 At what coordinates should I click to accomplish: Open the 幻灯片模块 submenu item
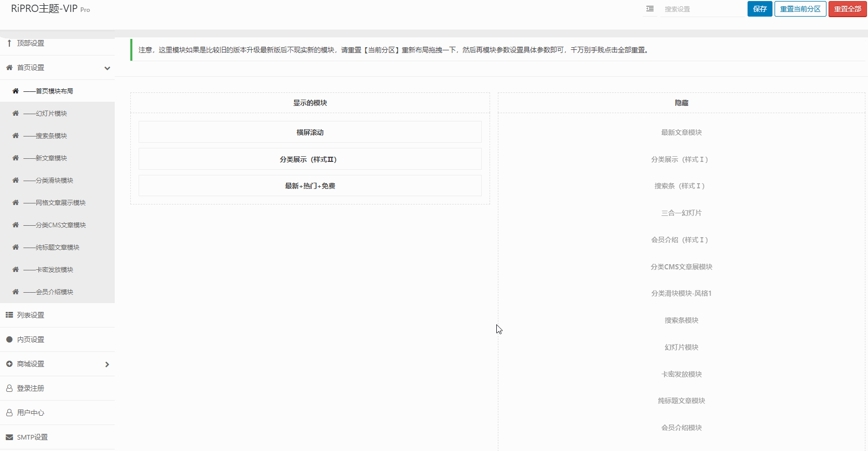pos(51,113)
